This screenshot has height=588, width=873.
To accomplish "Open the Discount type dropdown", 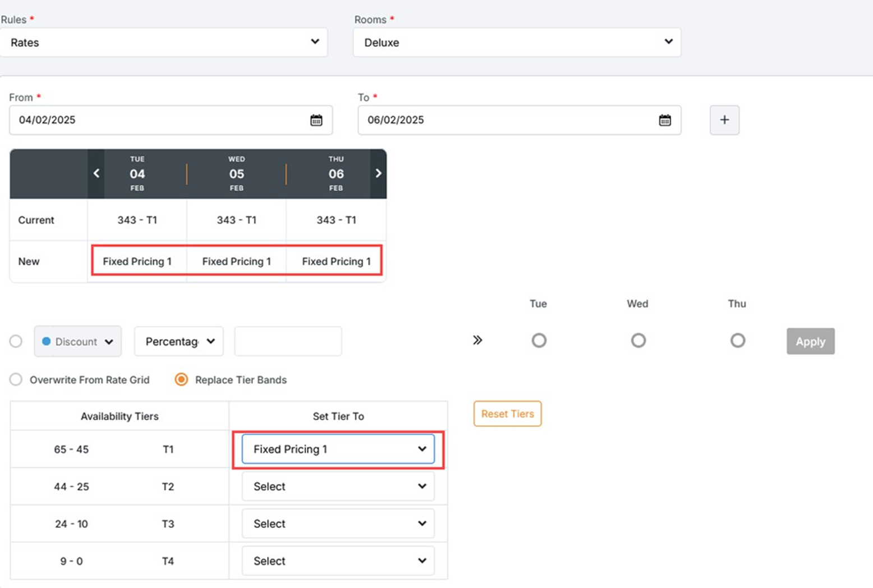I will 78,341.
